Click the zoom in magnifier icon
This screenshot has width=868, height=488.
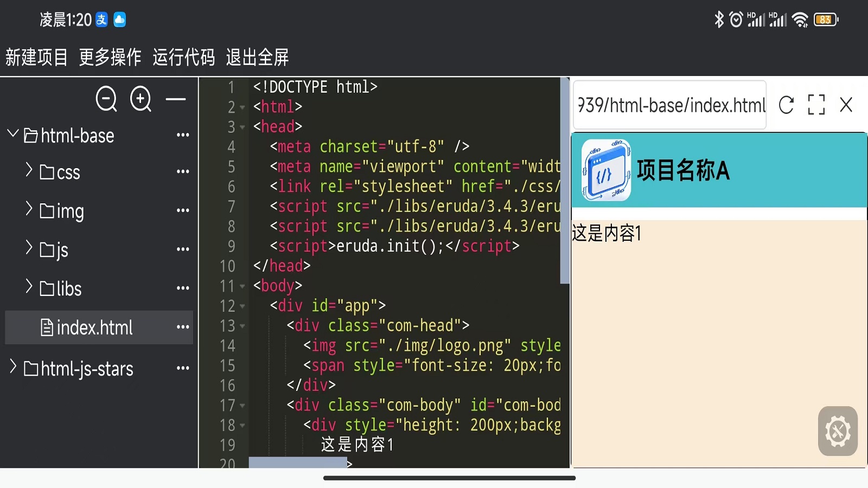coord(141,99)
